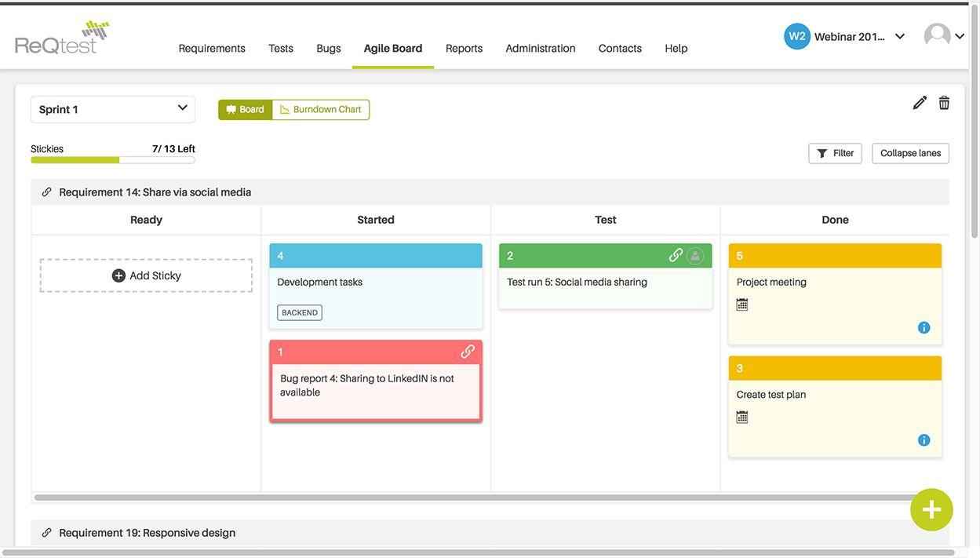The width and height of the screenshot is (980, 558).
Task: Switch to Burndown Chart view
Action: [321, 110]
